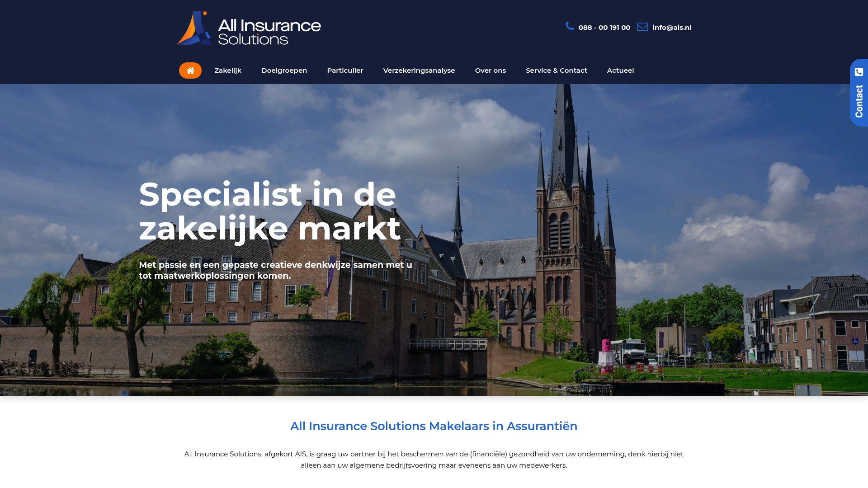868x488 pixels.
Task: Open the Particulier menu
Action: click(345, 70)
